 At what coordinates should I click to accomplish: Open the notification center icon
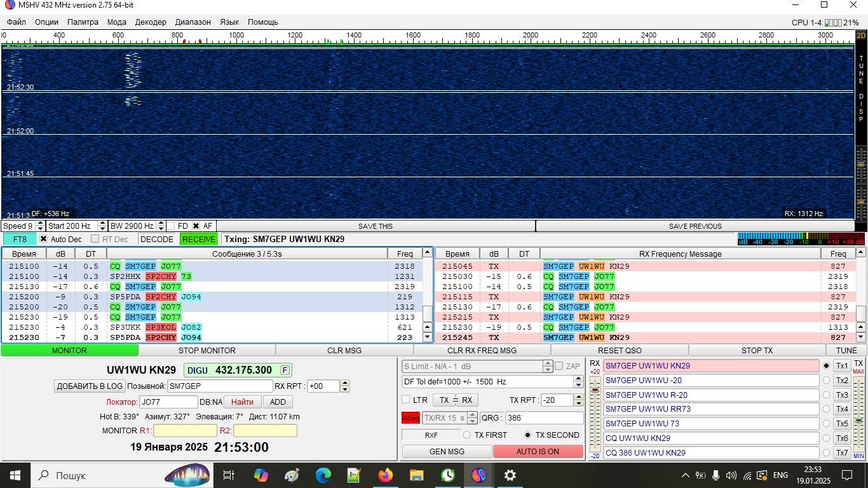coord(847,475)
